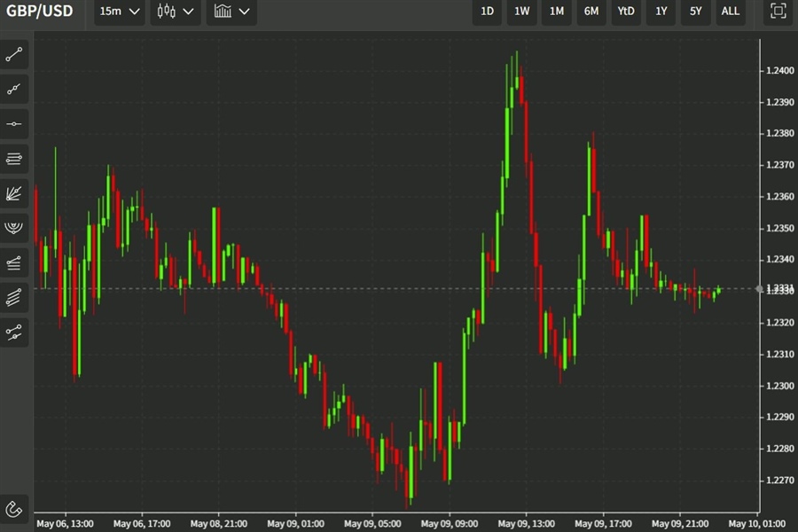This screenshot has width=798, height=532.
Task: Click the ALL range button
Action: coord(730,12)
